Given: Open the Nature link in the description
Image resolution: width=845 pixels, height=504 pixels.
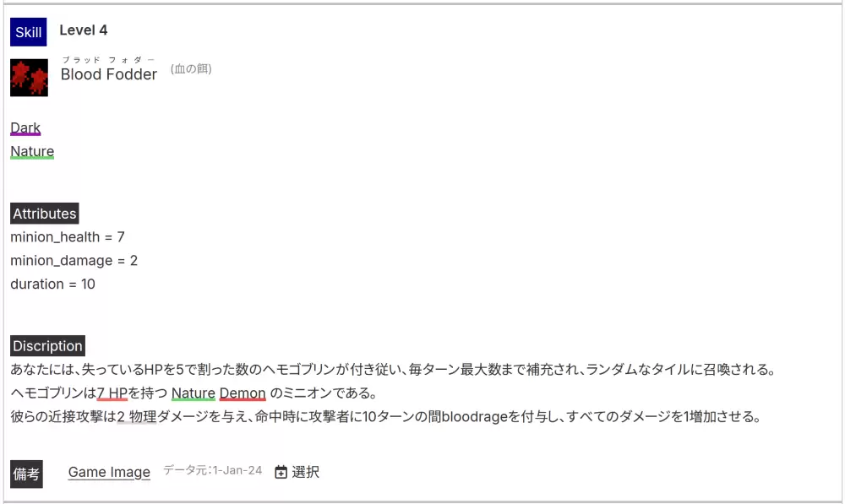Looking at the screenshot, I should (194, 393).
